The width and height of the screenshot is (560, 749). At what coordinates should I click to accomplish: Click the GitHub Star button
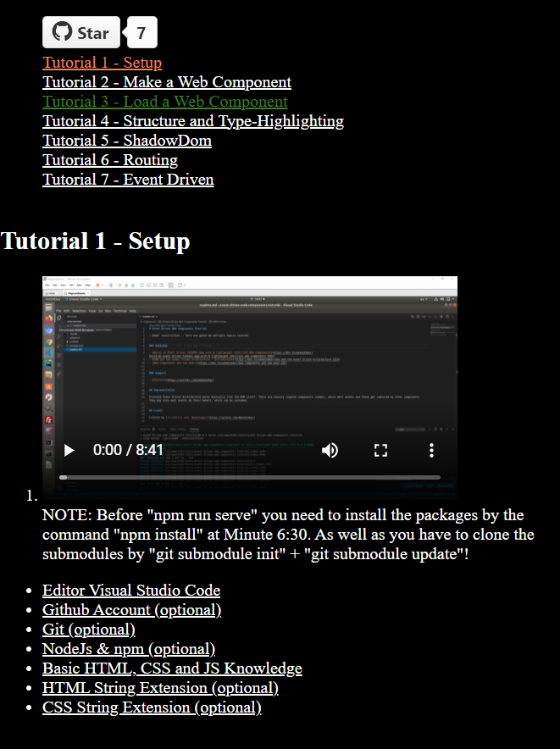coord(81,32)
